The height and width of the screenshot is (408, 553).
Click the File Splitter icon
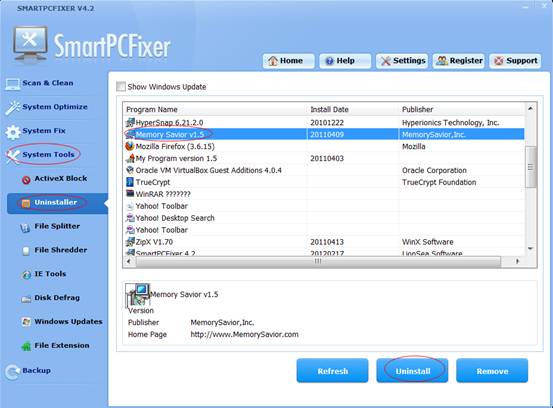(x=25, y=228)
